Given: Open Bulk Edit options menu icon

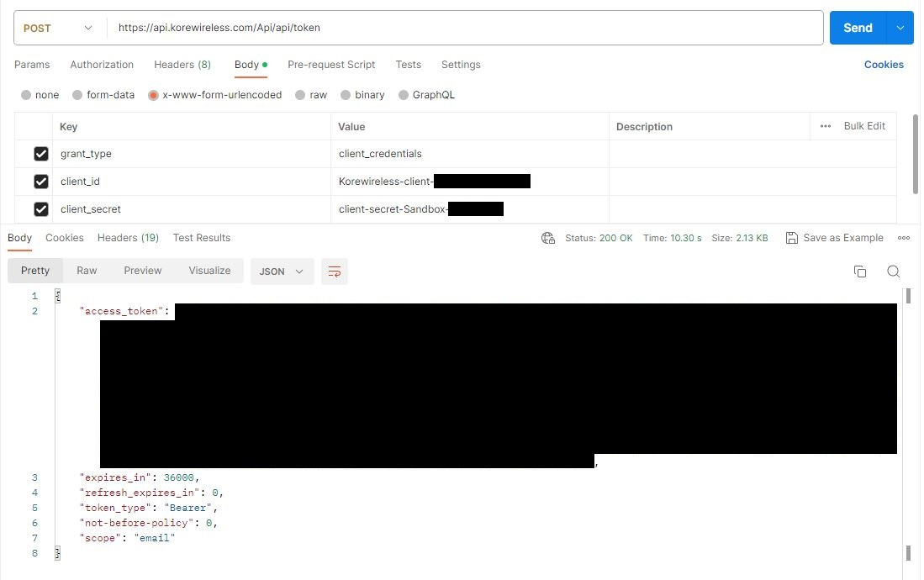Looking at the screenshot, I should [825, 126].
